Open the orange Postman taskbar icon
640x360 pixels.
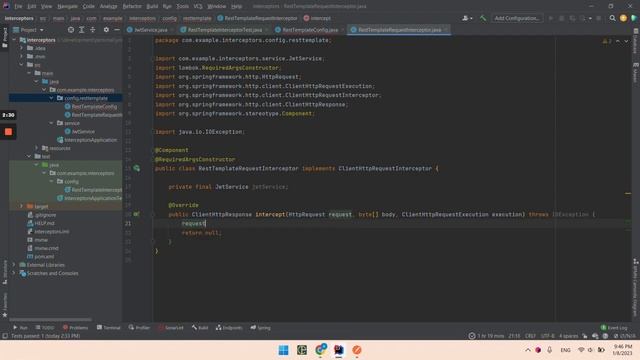coord(357,350)
